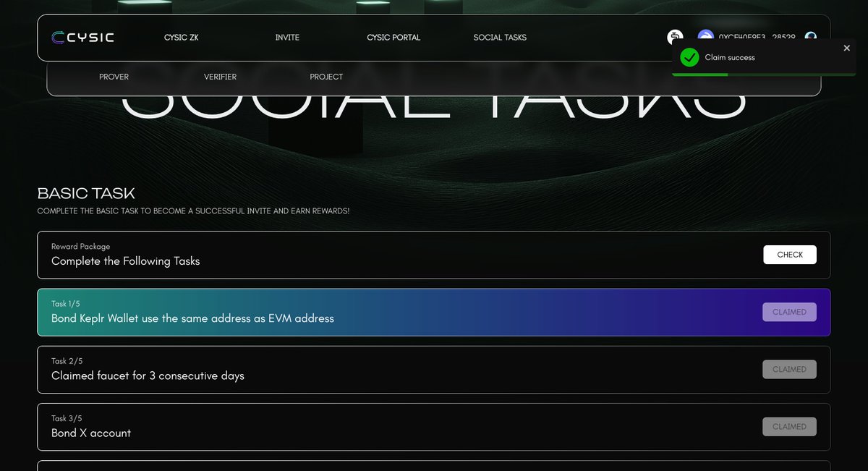Click CLAIMED button on Bond Keplr Wallet task
The image size is (868, 471).
pos(789,312)
